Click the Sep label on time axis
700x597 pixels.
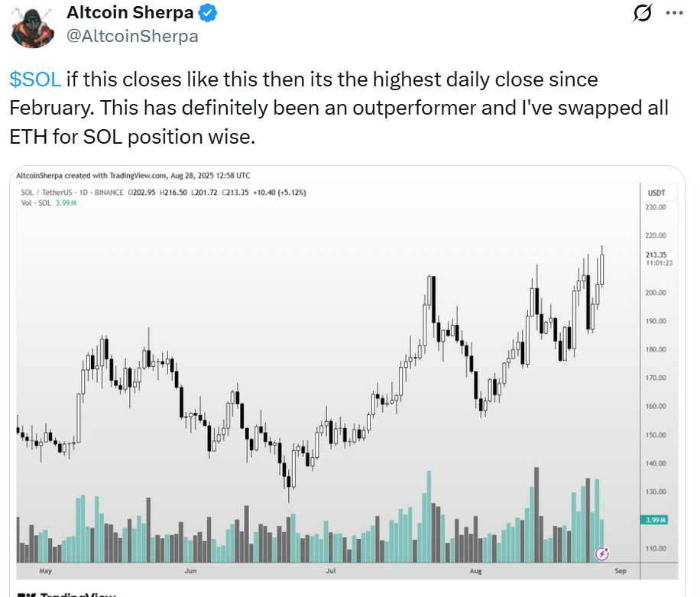pyautogui.click(x=620, y=571)
